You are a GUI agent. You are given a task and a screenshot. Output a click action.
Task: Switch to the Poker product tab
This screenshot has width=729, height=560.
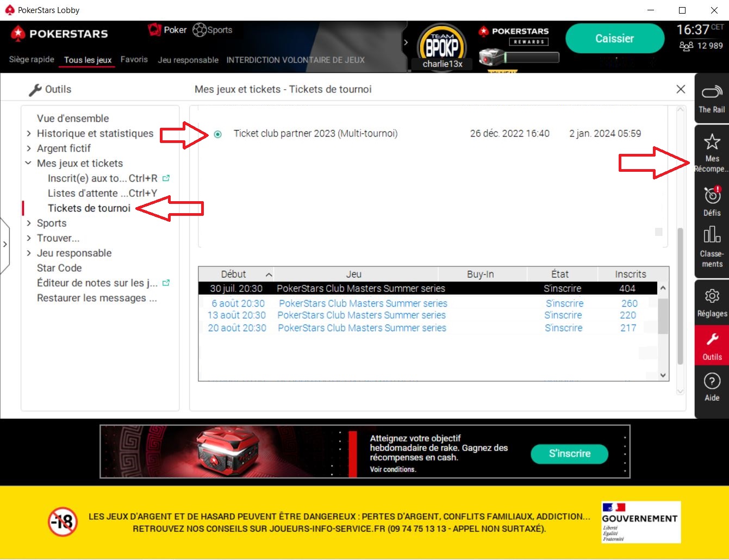click(x=167, y=30)
